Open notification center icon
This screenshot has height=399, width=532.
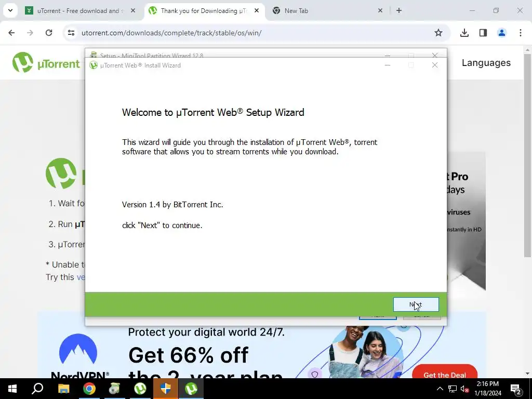[516, 389]
